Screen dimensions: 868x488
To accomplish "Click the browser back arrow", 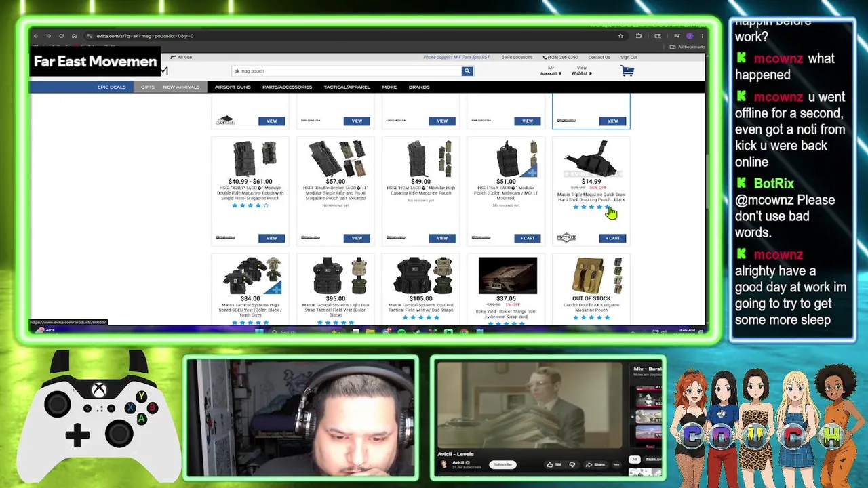I will 36,36.
